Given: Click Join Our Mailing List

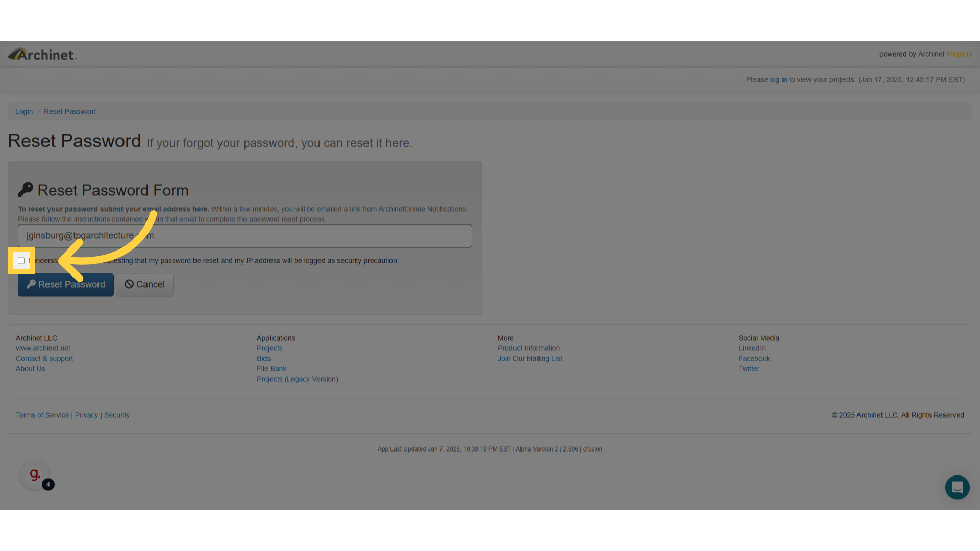Looking at the screenshot, I should [530, 358].
